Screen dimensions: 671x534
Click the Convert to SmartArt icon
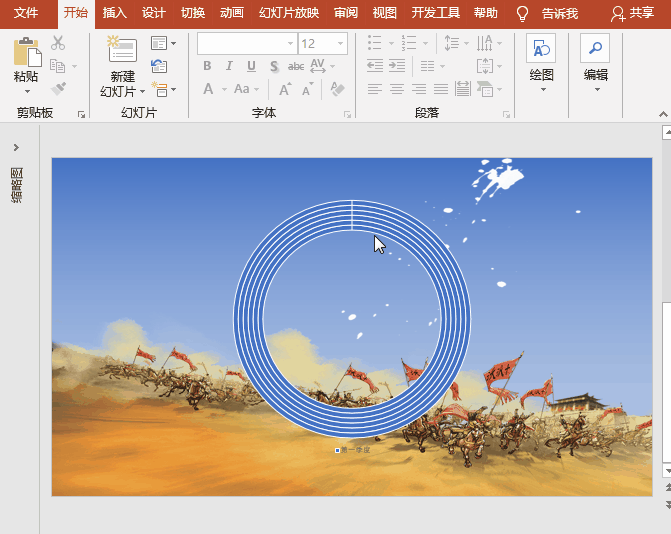[485, 89]
